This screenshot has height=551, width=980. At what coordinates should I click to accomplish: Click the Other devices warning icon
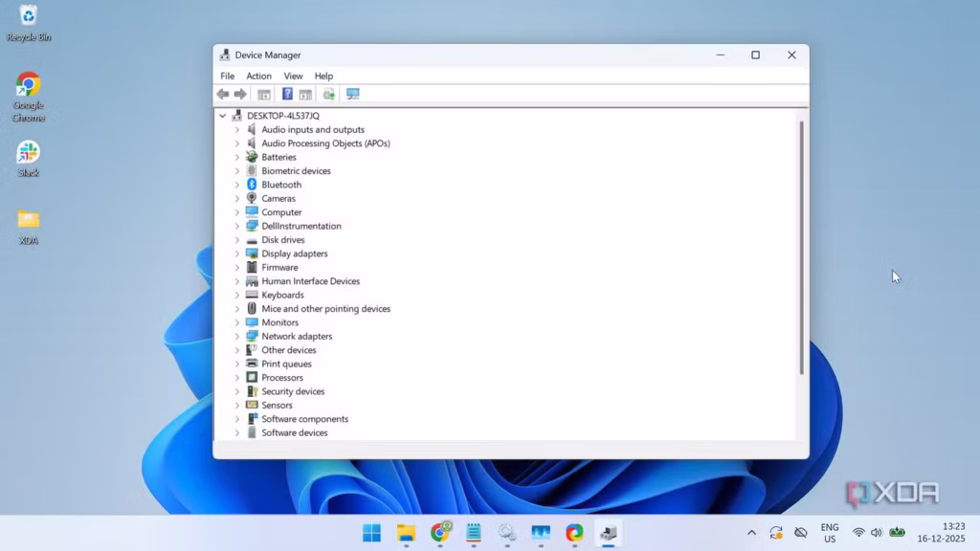pos(252,350)
